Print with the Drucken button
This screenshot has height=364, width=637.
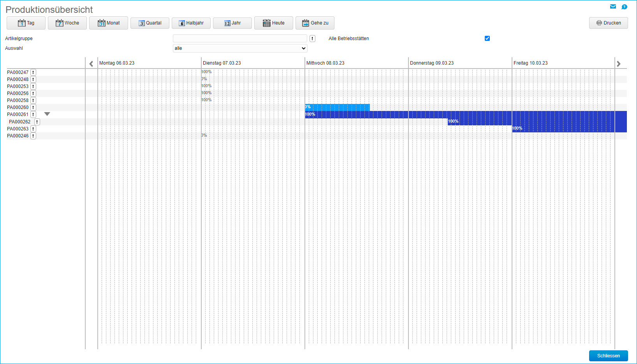[608, 23]
